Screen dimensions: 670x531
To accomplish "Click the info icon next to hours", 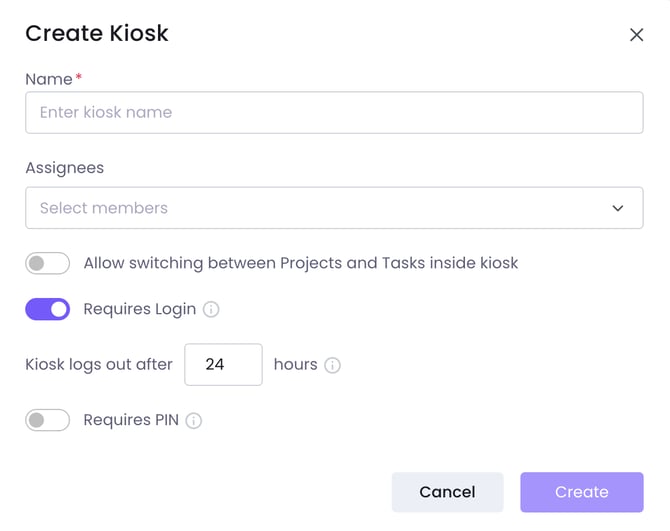I will point(332,365).
